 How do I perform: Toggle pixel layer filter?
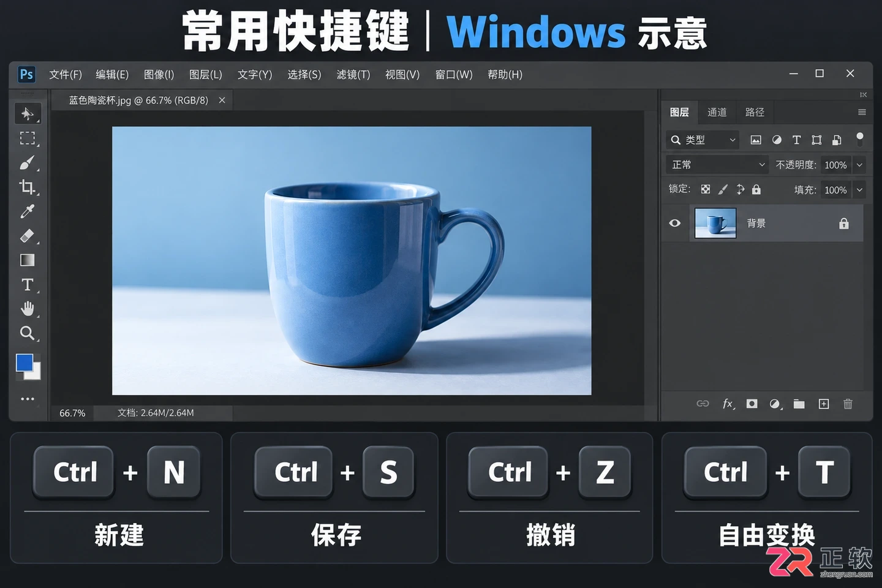pos(756,140)
